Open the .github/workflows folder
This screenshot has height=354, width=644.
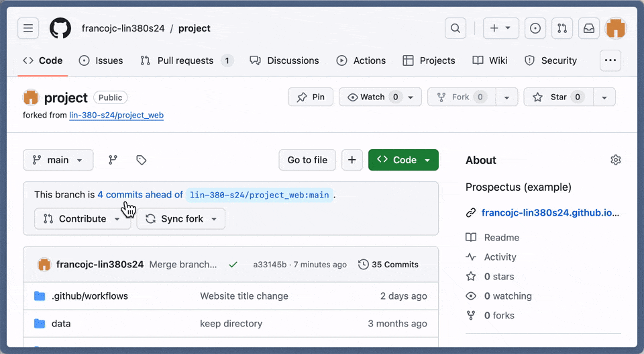point(89,296)
